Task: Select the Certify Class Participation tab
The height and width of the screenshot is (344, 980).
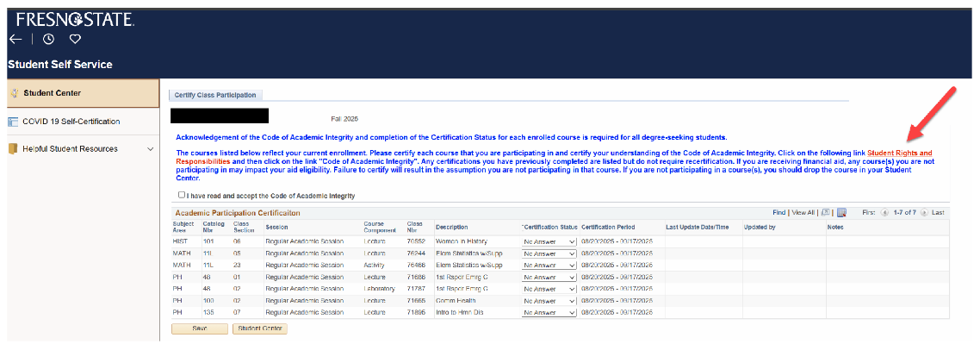Action: [215, 95]
